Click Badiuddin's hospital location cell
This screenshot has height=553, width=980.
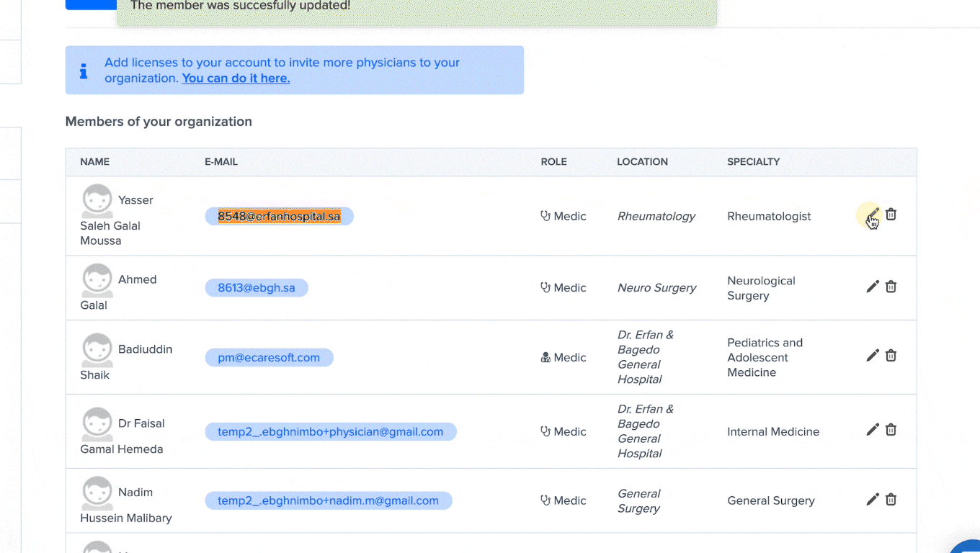(x=646, y=357)
